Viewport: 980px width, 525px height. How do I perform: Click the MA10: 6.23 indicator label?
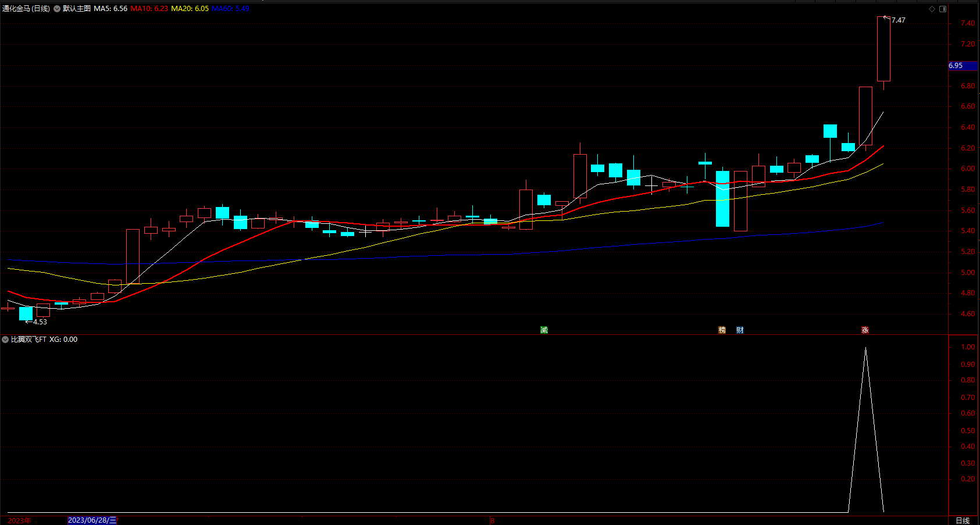149,9
